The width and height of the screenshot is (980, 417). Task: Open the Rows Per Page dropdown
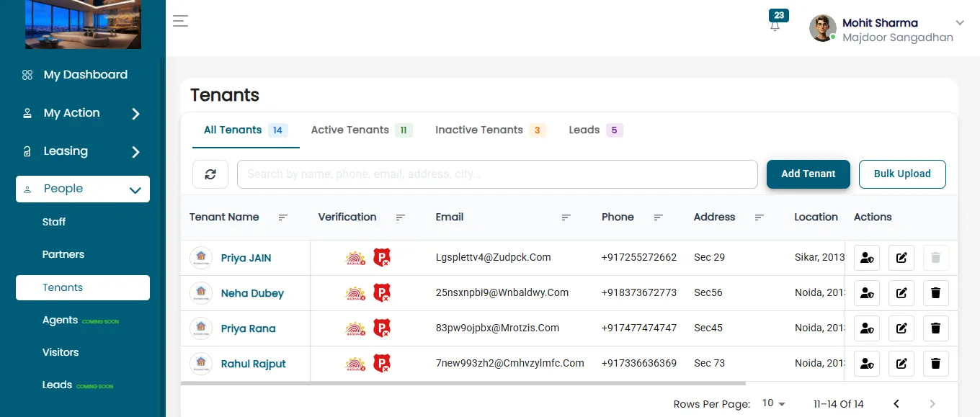point(774,403)
